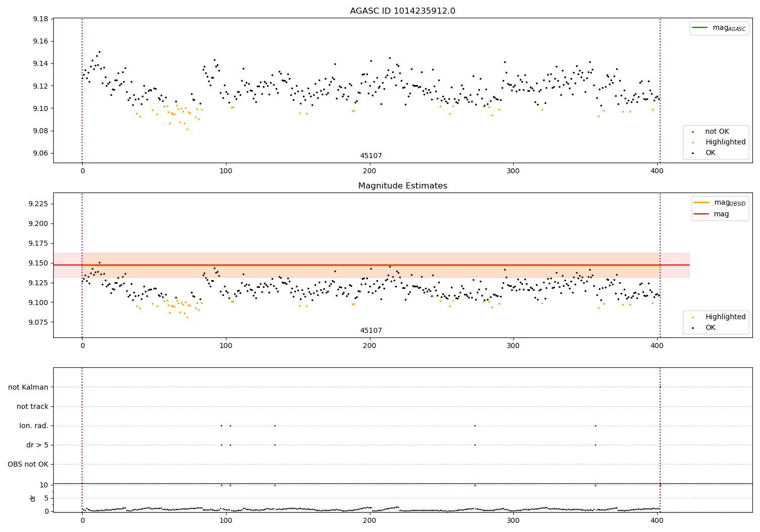Click x-axis tick 200 under the top plot
Image resolution: width=760 pixels, height=532 pixels.
point(370,171)
